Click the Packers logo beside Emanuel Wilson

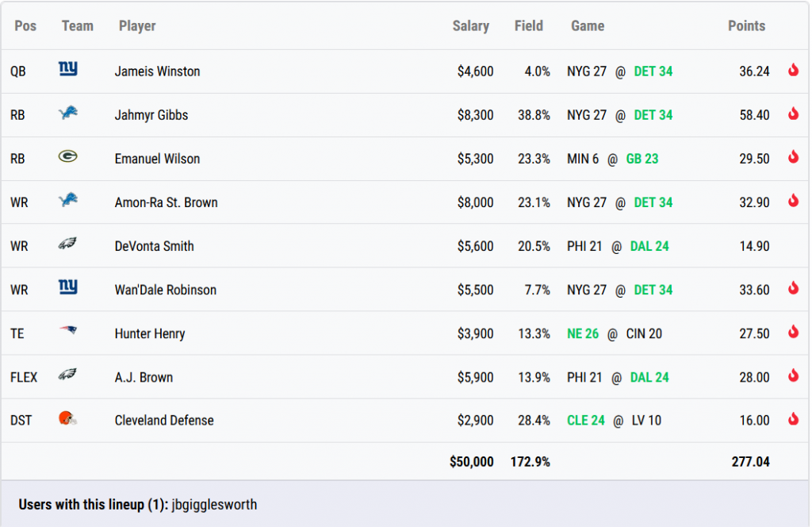click(68, 157)
